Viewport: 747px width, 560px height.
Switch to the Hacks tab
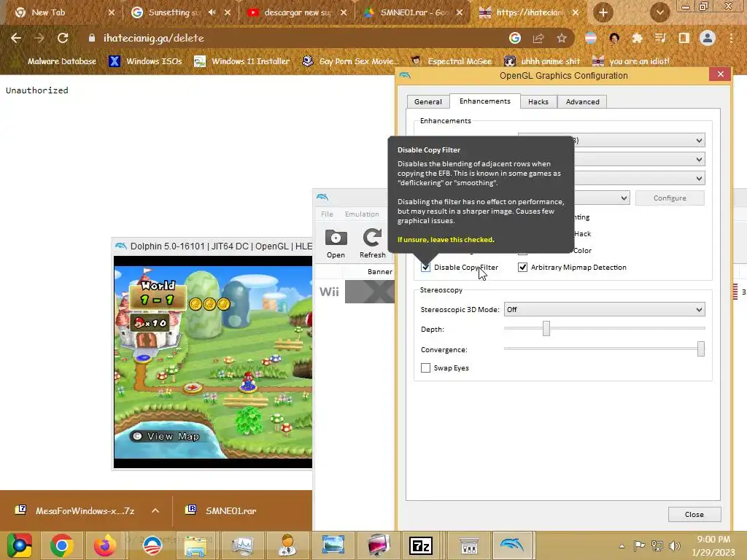click(538, 101)
